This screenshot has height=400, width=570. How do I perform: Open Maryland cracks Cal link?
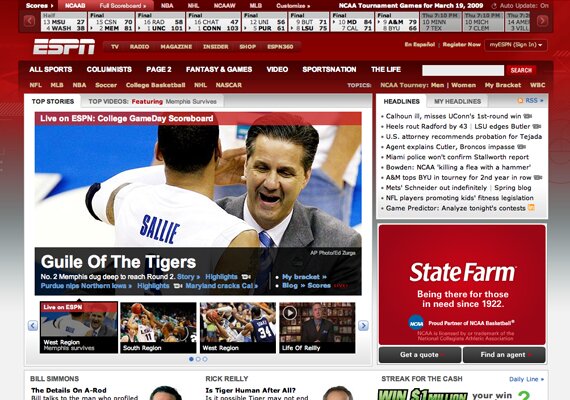click(221, 286)
